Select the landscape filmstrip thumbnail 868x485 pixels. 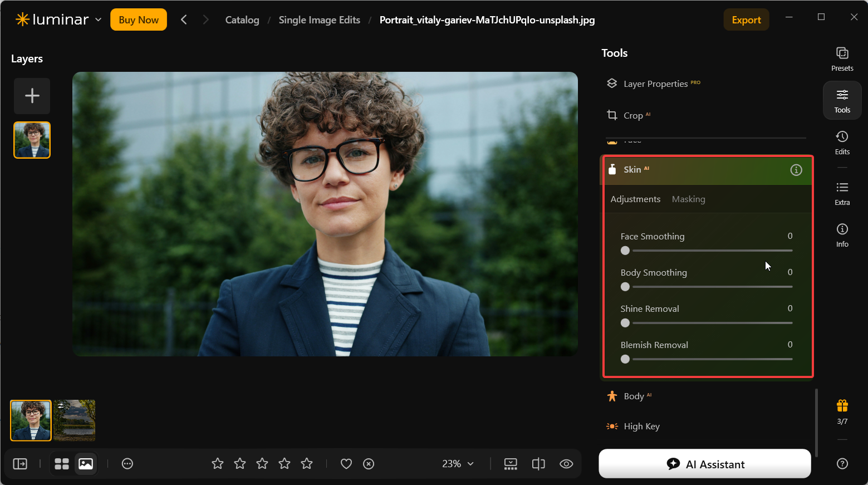tap(75, 420)
